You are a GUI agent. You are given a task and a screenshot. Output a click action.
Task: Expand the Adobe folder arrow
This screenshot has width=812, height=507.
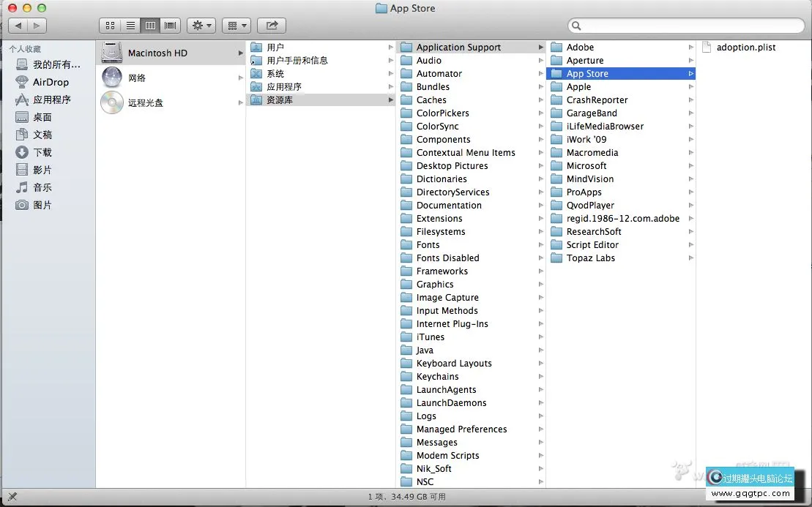[690, 48]
